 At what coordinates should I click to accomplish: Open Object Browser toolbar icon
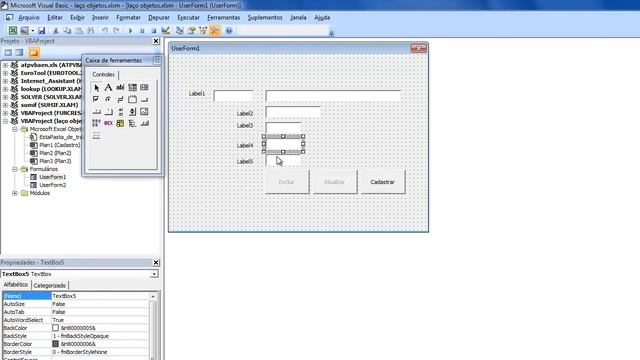(x=203, y=31)
